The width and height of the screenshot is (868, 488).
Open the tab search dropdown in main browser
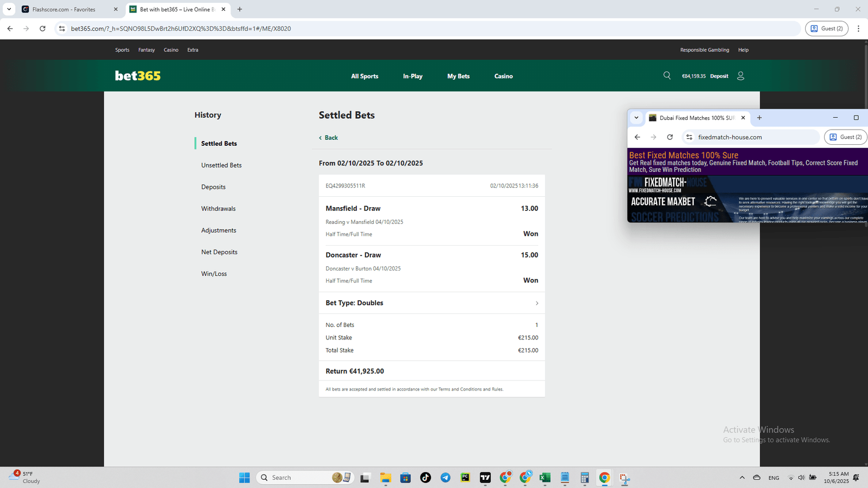click(9, 9)
